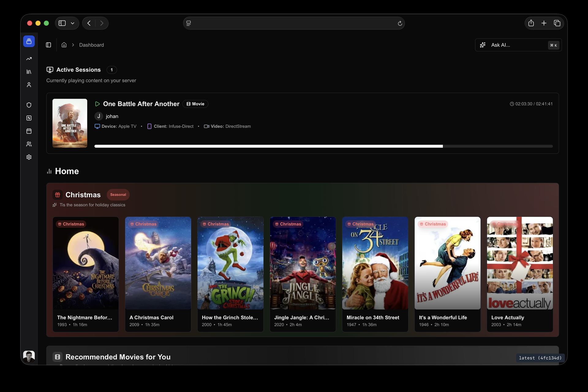The width and height of the screenshot is (588, 392).
Task: Reload the page in browser address bar
Action: coord(400,23)
